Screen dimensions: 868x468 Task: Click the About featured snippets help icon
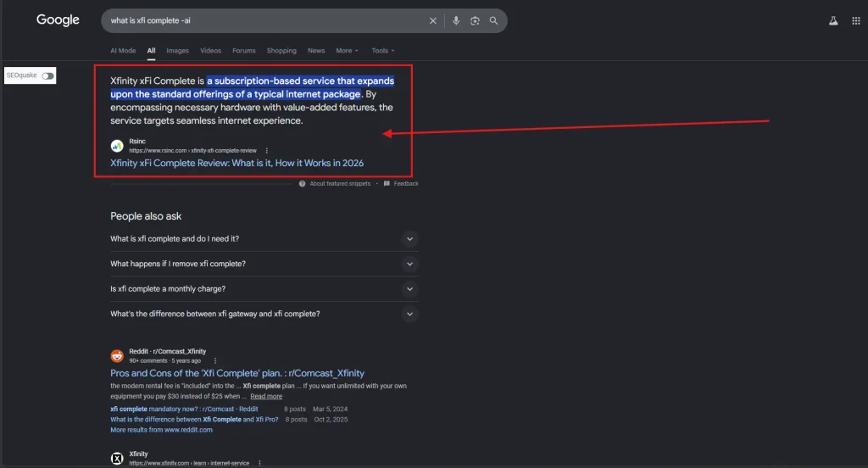pos(303,183)
